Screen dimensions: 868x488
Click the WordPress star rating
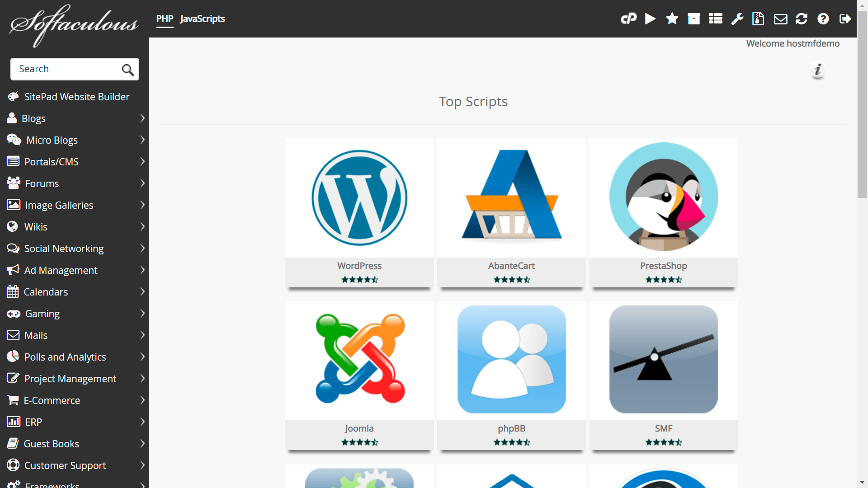click(359, 280)
